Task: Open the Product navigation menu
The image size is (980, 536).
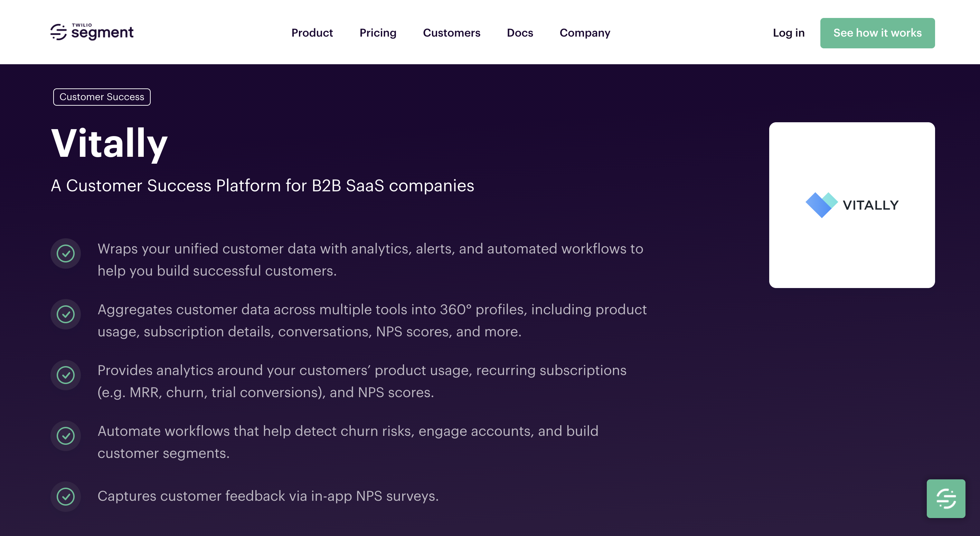Action: click(312, 33)
